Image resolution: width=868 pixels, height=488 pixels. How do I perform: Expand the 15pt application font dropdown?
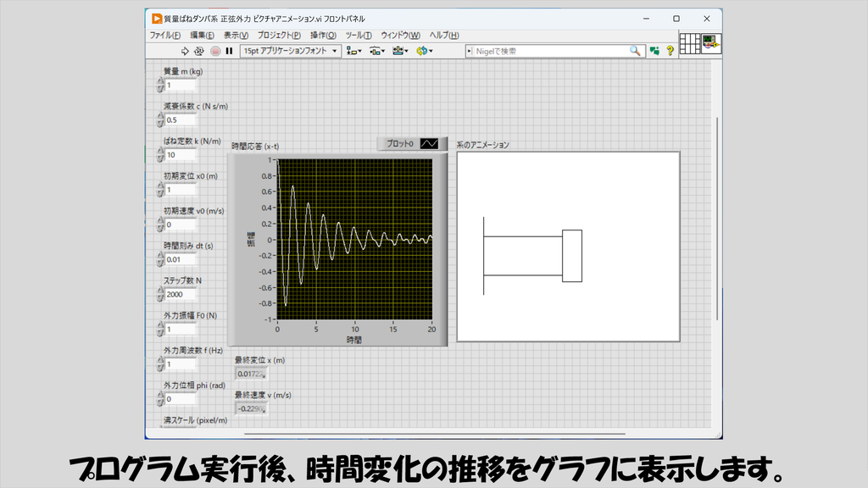[x=290, y=51]
